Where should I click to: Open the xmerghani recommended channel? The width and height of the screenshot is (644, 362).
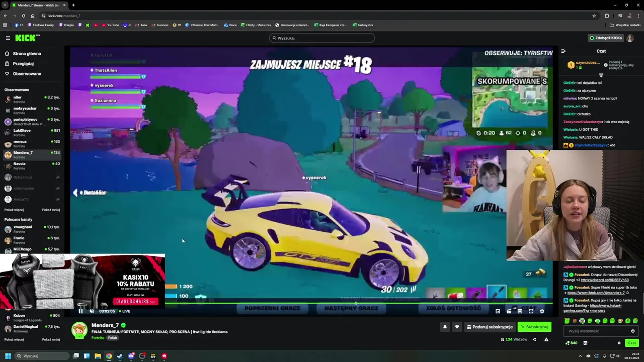click(32, 229)
